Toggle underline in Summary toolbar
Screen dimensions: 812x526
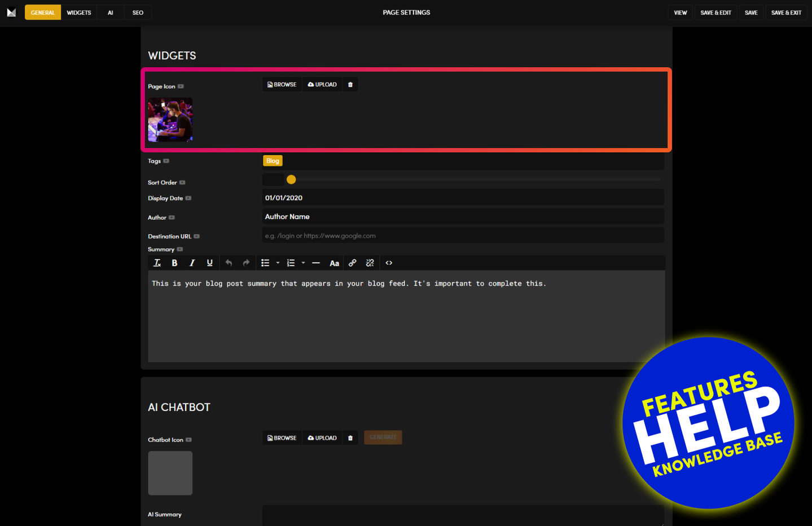pos(209,263)
